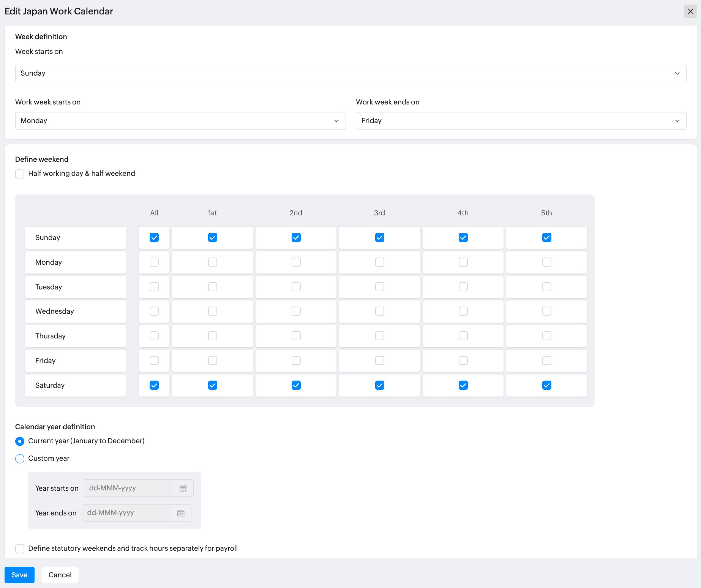The height and width of the screenshot is (588, 701).
Task: Open calendar picker for Year starts on
Action: pos(183,488)
